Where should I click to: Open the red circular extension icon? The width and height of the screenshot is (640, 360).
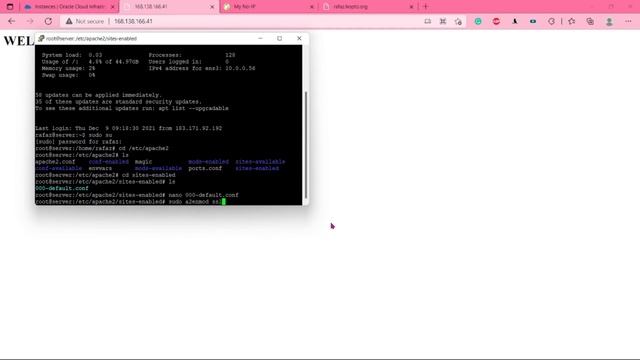coord(496,21)
